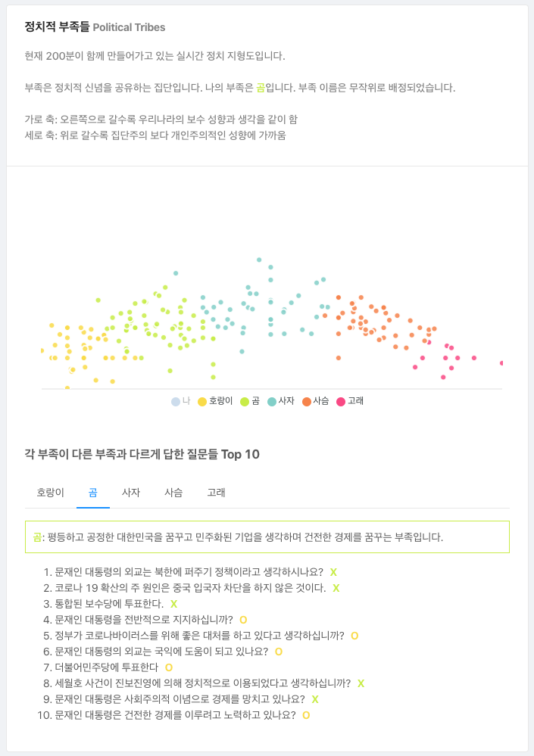Click question 1 about 북한에 퍼주기 정책

(190, 572)
